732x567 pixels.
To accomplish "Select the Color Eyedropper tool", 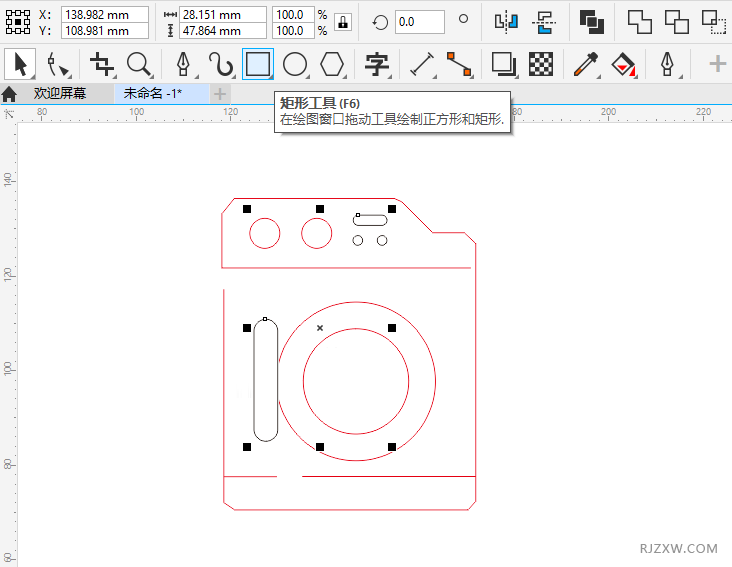I will (585, 65).
